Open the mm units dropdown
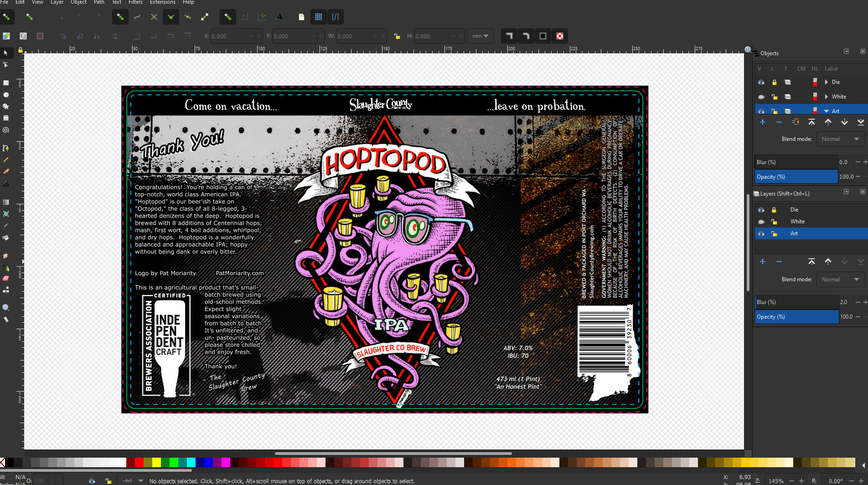This screenshot has width=868, height=485. (x=480, y=36)
